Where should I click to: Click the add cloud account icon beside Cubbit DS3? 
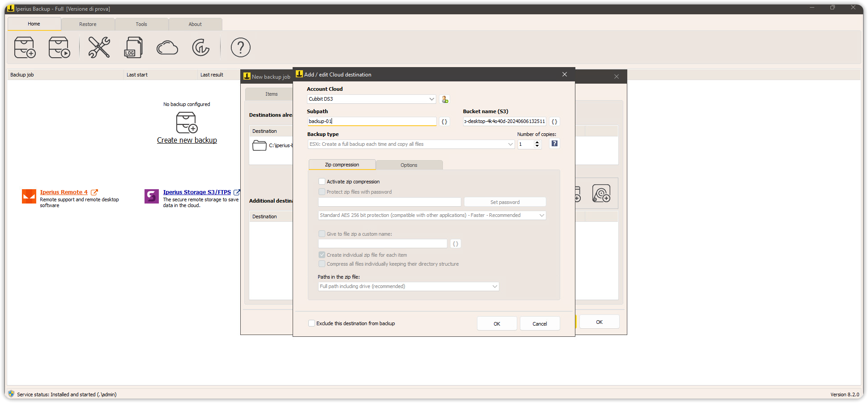coord(445,99)
